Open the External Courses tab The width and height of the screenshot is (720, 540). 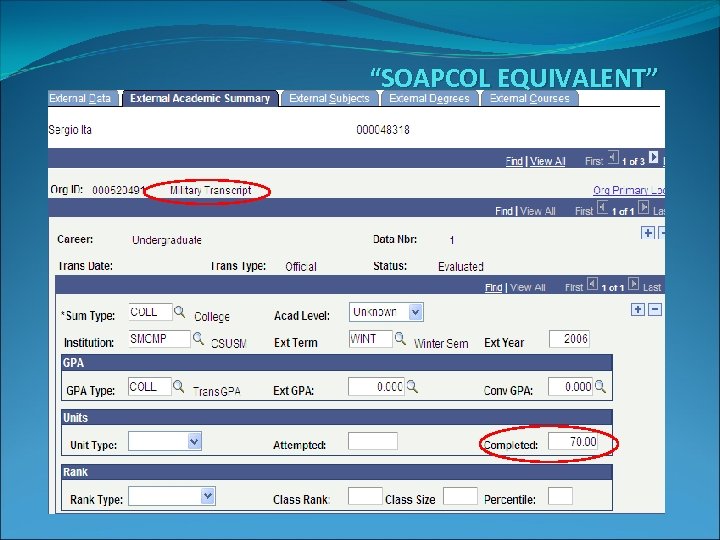(529, 98)
